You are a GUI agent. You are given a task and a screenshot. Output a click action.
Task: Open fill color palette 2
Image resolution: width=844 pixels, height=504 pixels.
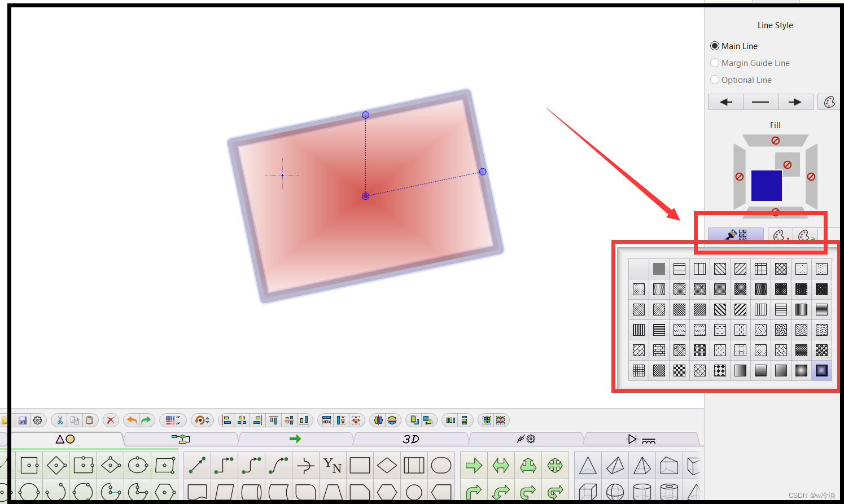806,235
